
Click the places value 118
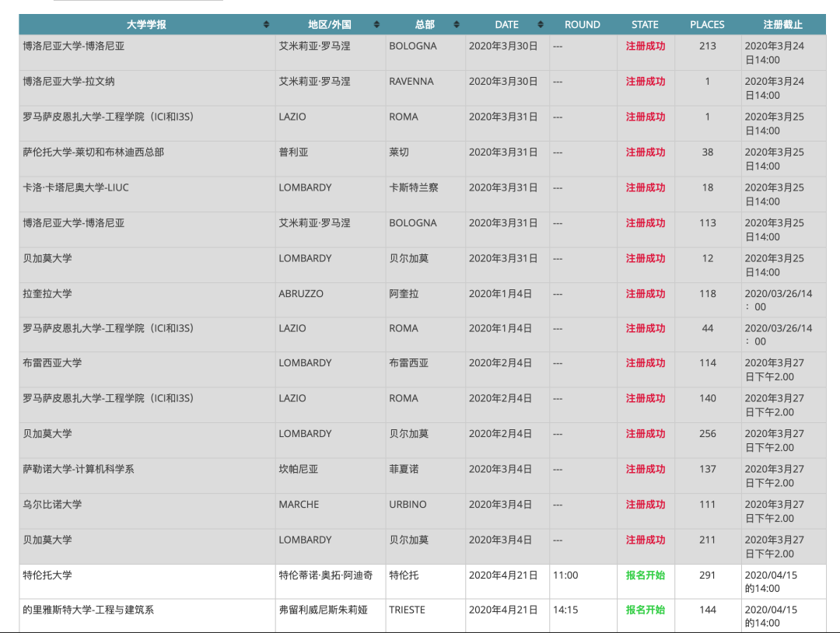pos(708,293)
